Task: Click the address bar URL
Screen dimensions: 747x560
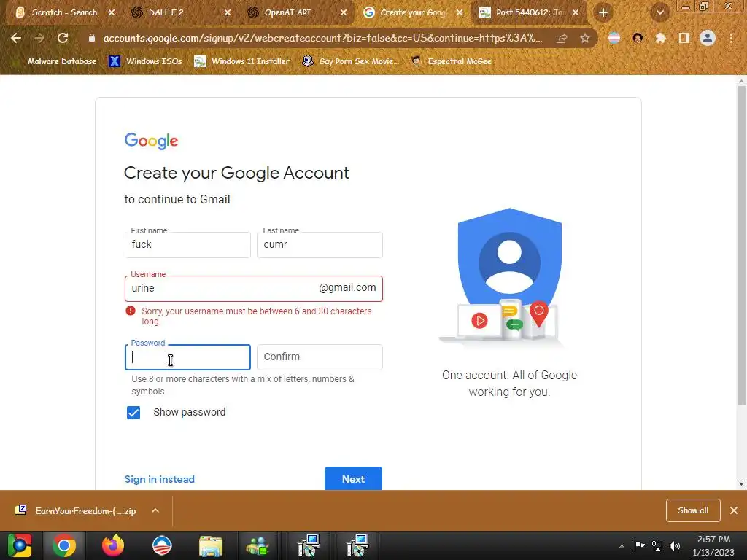Action: tap(322, 38)
